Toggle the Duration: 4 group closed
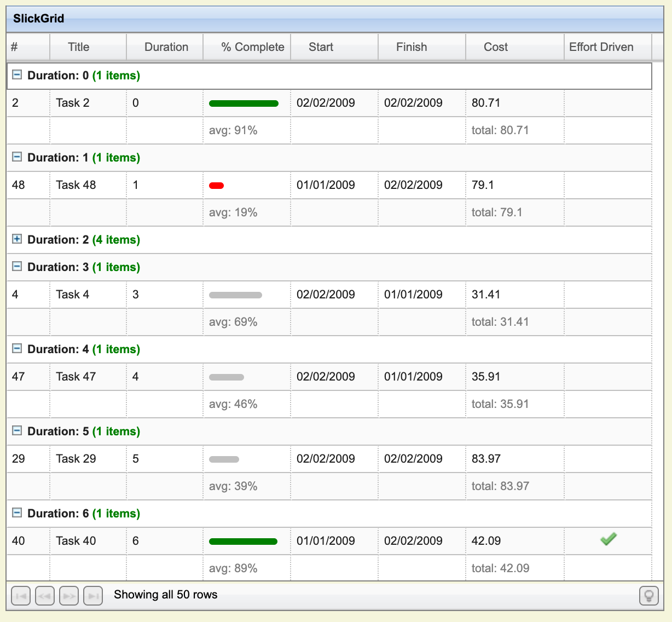 [16, 349]
